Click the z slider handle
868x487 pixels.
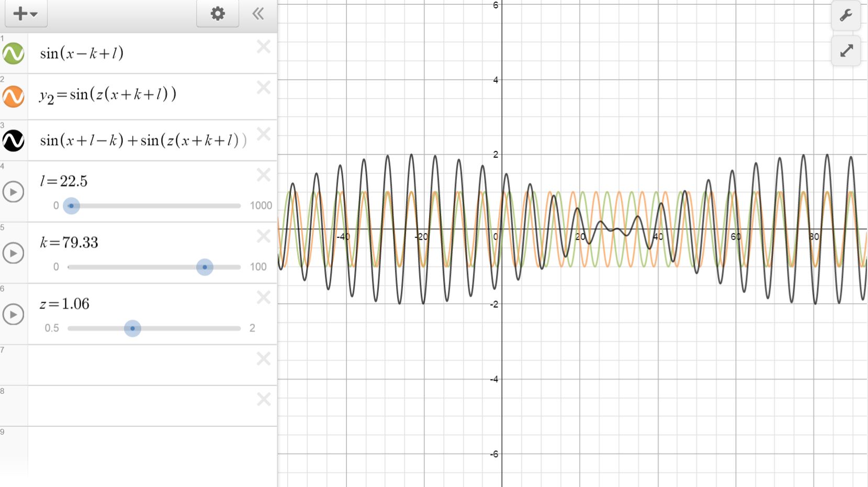[132, 328]
